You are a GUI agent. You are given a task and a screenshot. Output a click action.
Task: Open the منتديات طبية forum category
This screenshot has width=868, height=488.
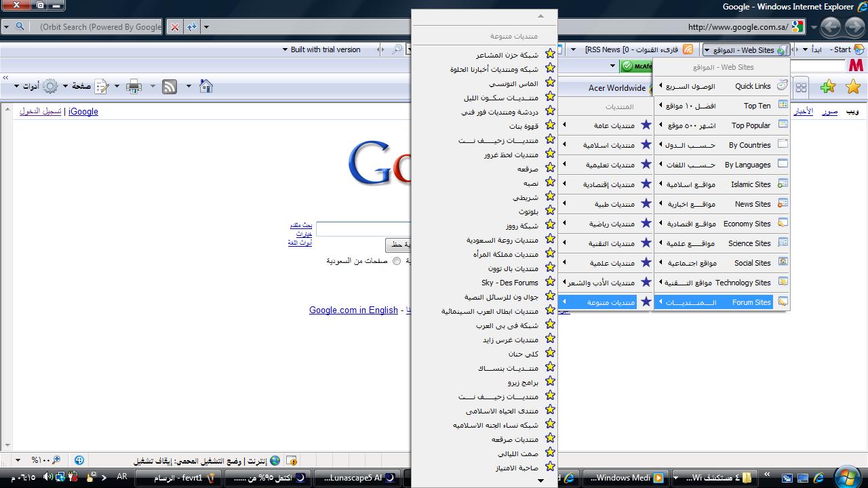(x=606, y=204)
